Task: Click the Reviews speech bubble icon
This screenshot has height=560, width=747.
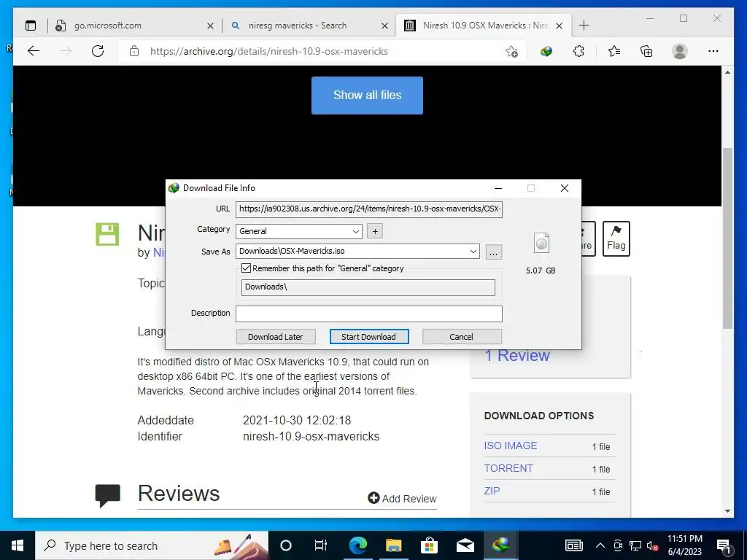Action: coord(108,495)
